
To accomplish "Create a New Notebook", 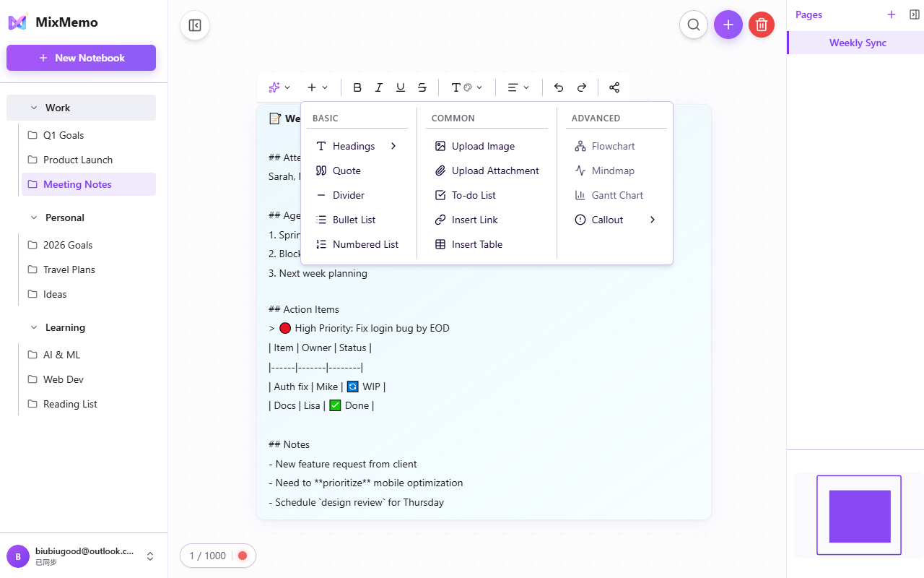I will [81, 58].
